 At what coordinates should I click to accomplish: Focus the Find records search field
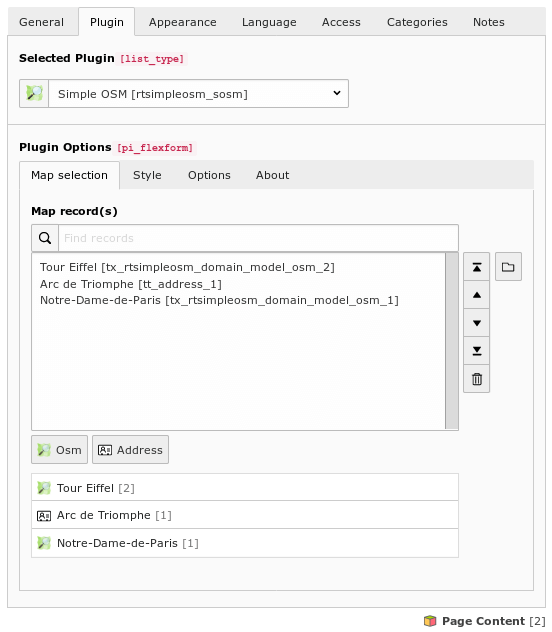pos(258,238)
